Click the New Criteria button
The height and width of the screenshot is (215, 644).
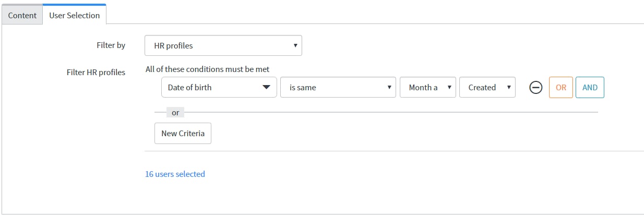(x=183, y=133)
